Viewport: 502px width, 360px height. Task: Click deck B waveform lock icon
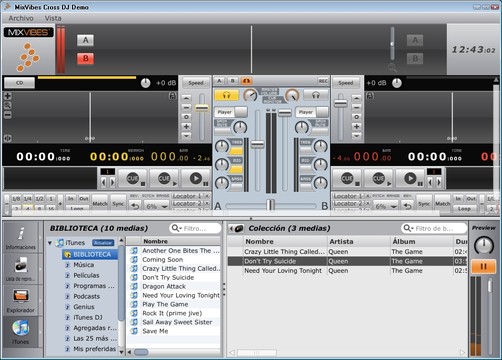click(x=370, y=96)
